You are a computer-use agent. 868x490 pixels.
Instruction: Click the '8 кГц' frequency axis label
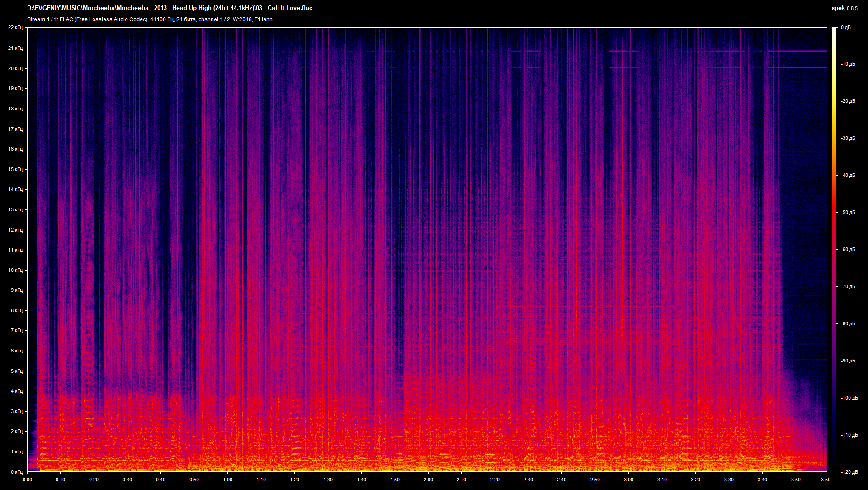(17, 310)
